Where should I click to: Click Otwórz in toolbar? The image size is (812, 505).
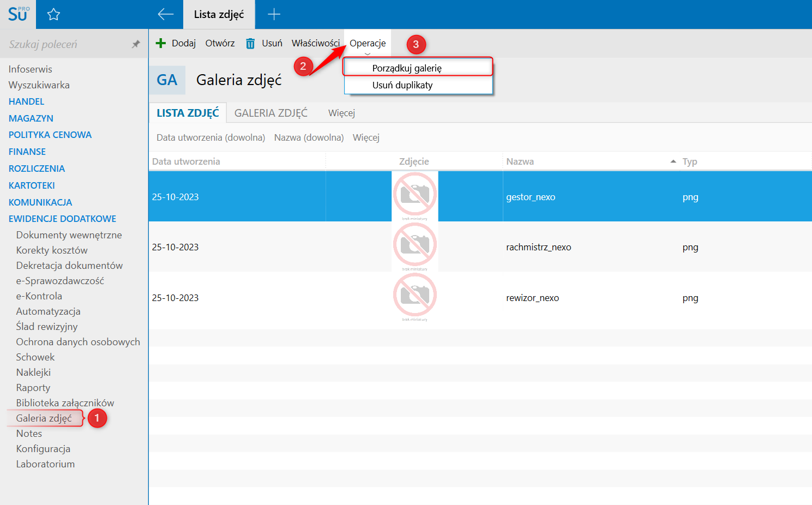[220, 43]
